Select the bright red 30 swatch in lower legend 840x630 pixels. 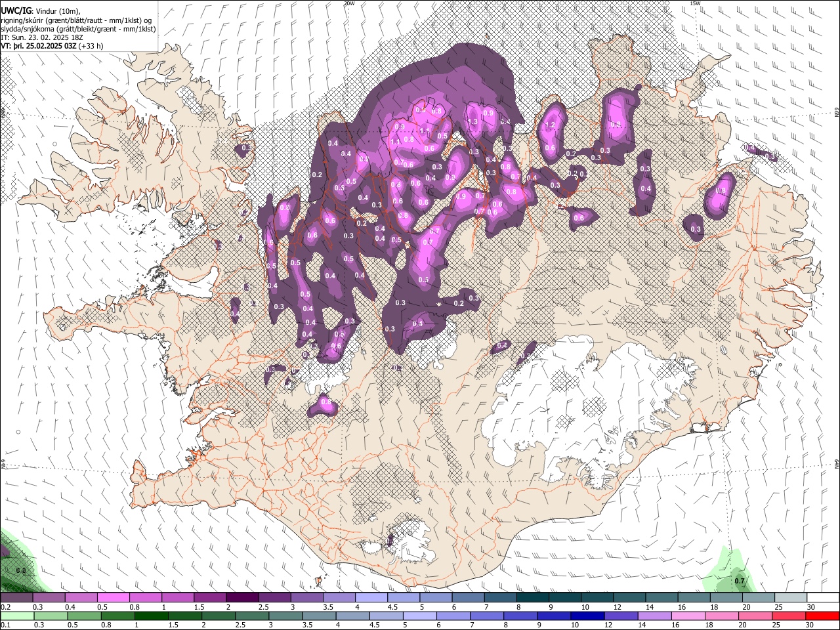pos(823,616)
